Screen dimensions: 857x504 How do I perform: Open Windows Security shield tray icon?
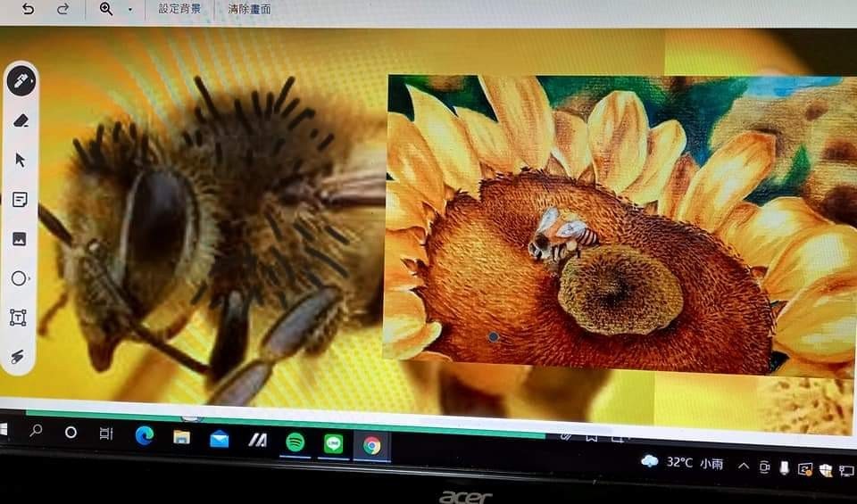[x=825, y=470]
